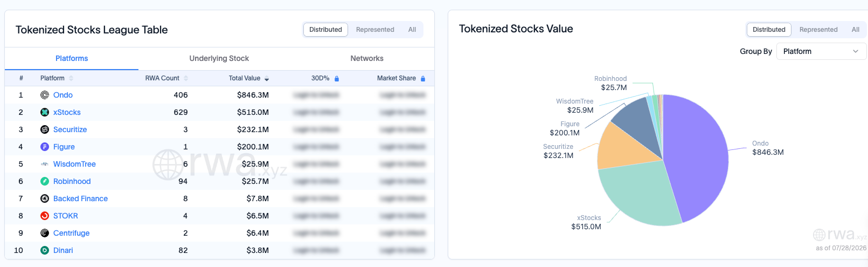The width and height of the screenshot is (868, 267).
Task: Click xStocks' RWA count 629
Action: point(180,112)
